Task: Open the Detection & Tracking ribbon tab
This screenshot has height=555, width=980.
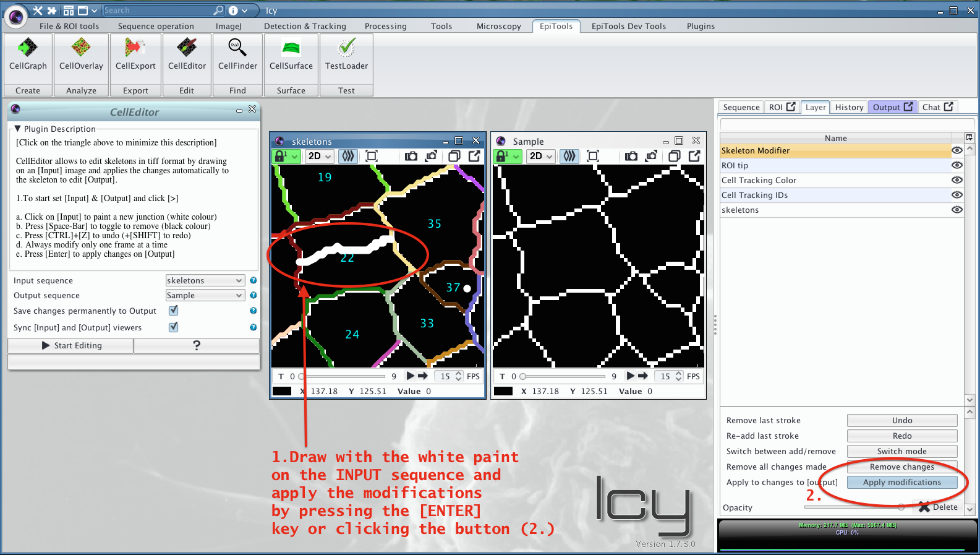Action: pyautogui.click(x=305, y=26)
